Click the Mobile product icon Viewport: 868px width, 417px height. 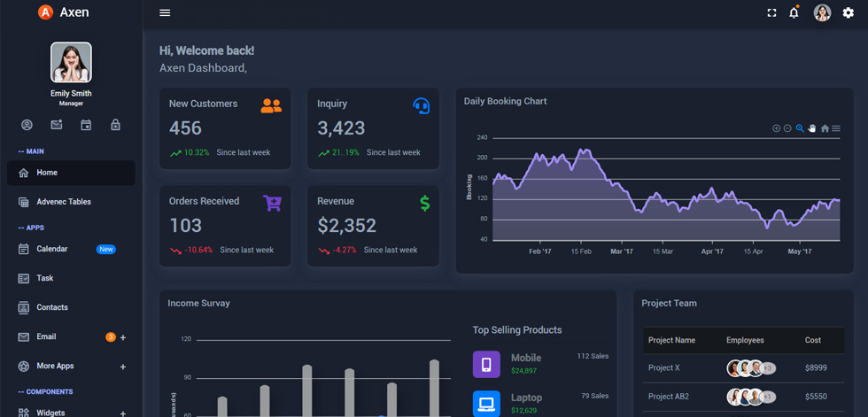[486, 365]
